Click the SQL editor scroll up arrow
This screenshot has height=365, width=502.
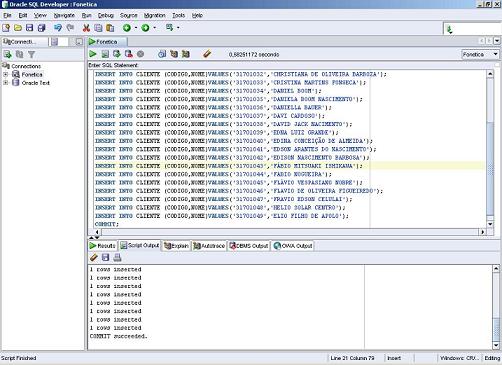point(490,74)
